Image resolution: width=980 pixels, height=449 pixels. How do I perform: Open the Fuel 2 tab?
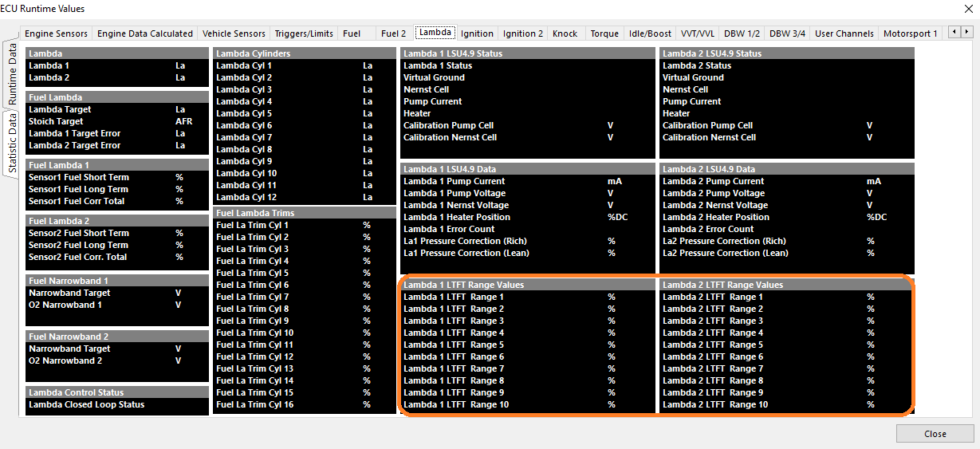393,33
